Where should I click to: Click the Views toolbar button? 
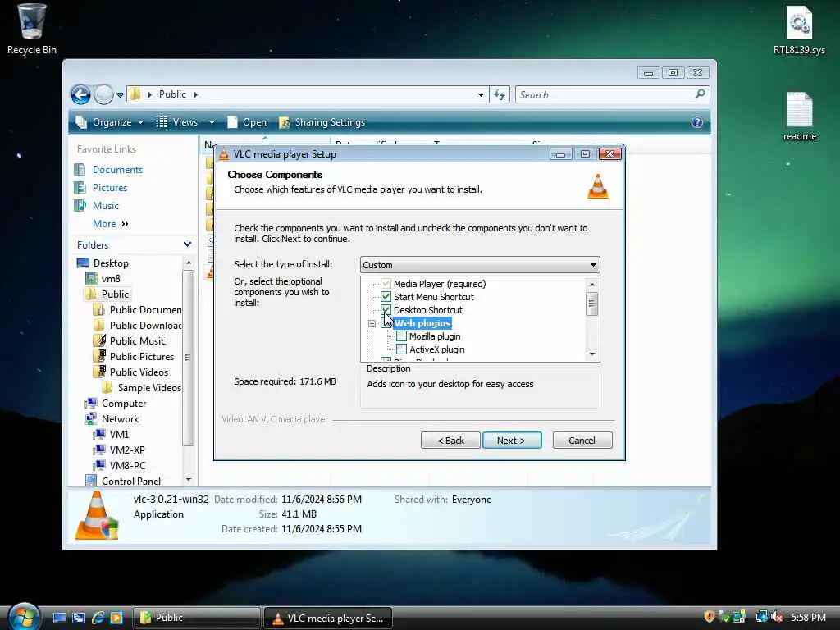(178, 122)
